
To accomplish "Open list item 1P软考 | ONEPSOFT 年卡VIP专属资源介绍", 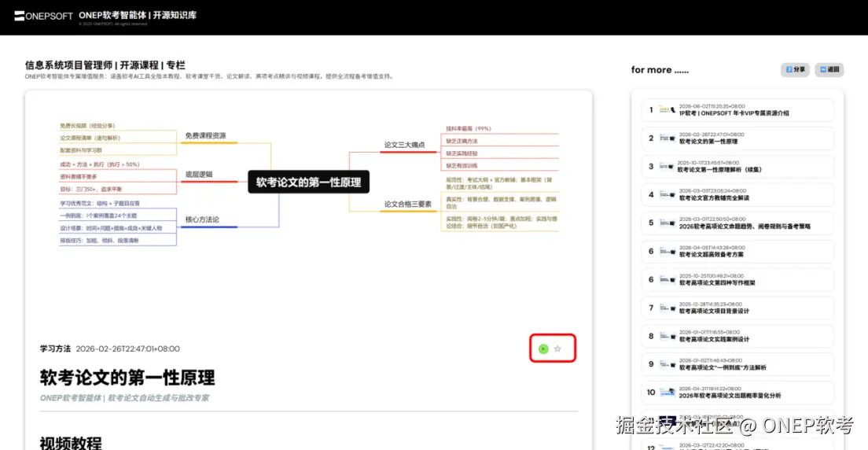I will [x=737, y=109].
